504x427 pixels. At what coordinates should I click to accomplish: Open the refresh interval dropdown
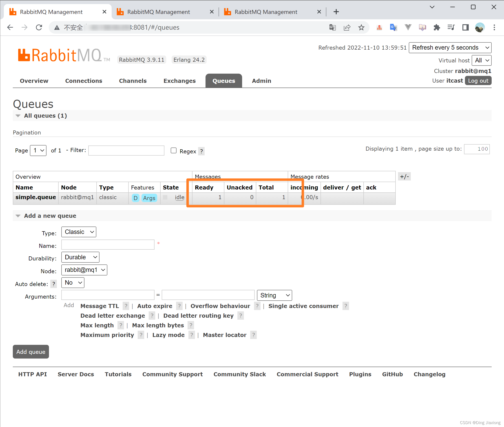[450, 47]
